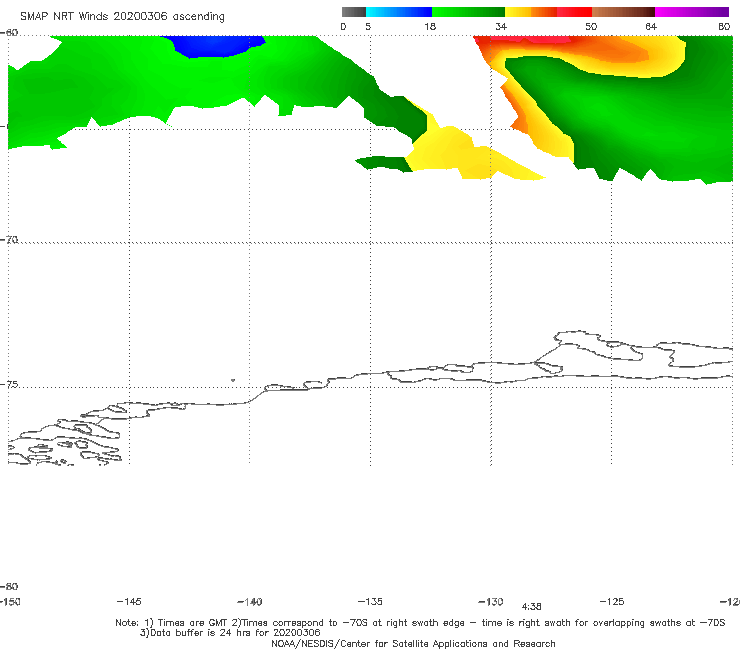The height and width of the screenshot is (650, 740).
Task: Click the 'Data buffer is 24 hrs' note
Action: coord(230,633)
